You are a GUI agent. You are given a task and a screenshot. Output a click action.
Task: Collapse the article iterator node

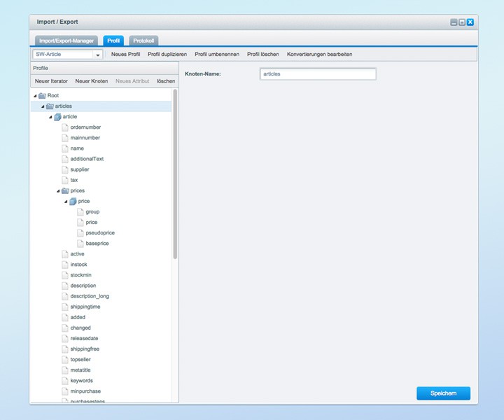(x=50, y=117)
